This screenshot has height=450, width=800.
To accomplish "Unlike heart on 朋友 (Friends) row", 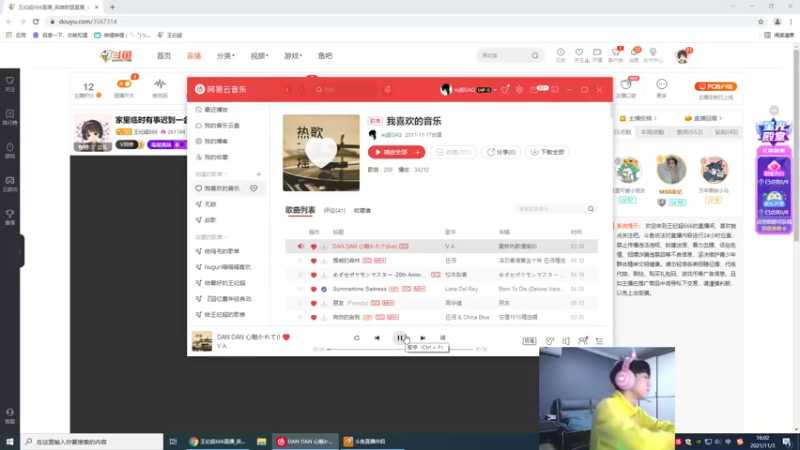I will click(313, 304).
